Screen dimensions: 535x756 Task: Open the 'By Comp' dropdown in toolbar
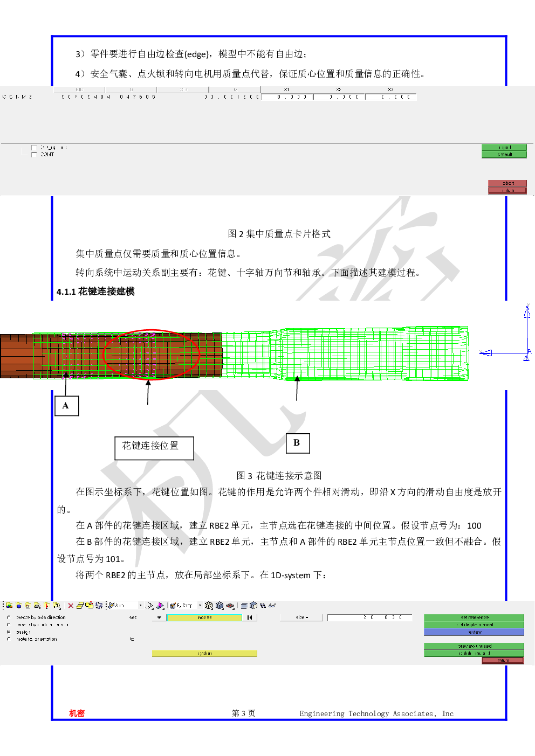(200, 606)
